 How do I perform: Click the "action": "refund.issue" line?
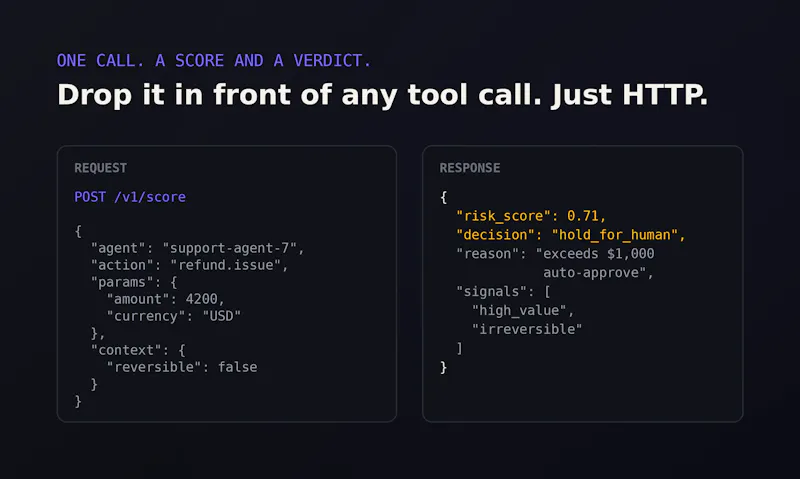189,265
